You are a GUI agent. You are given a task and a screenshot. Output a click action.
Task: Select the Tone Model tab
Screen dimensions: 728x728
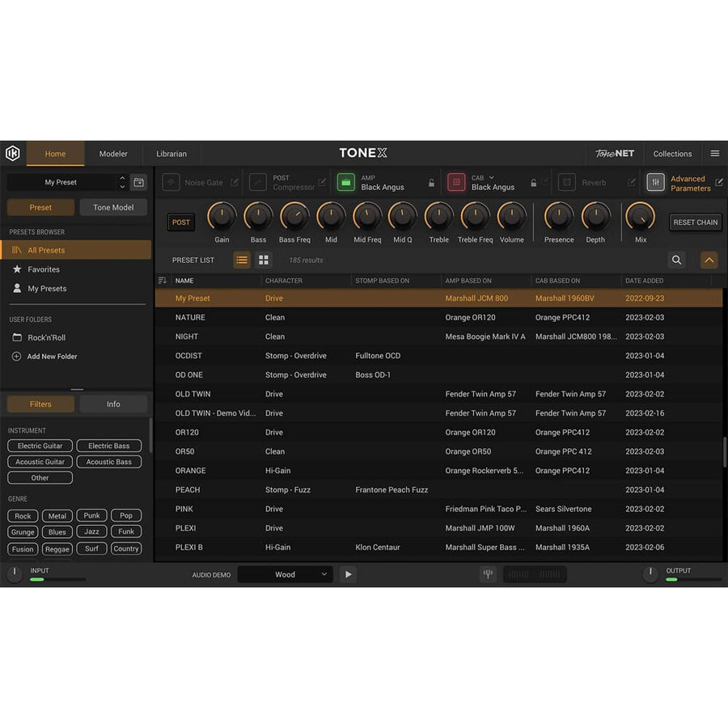click(113, 208)
